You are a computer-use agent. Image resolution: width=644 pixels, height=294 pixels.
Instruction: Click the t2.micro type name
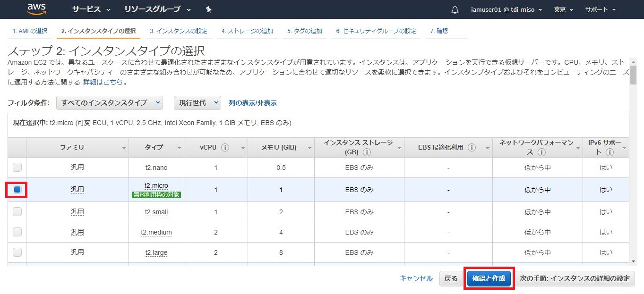156,185
